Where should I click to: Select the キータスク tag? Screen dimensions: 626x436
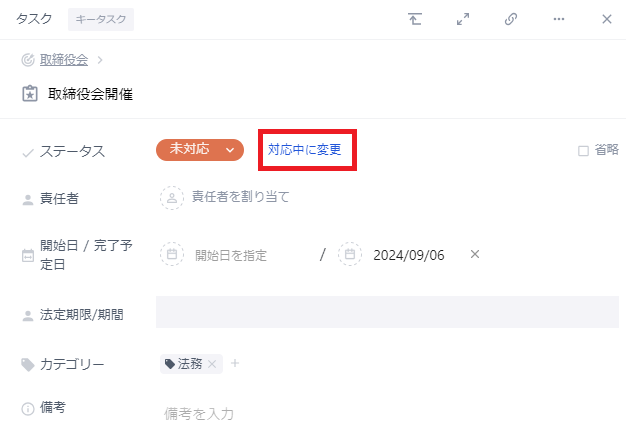tap(101, 19)
